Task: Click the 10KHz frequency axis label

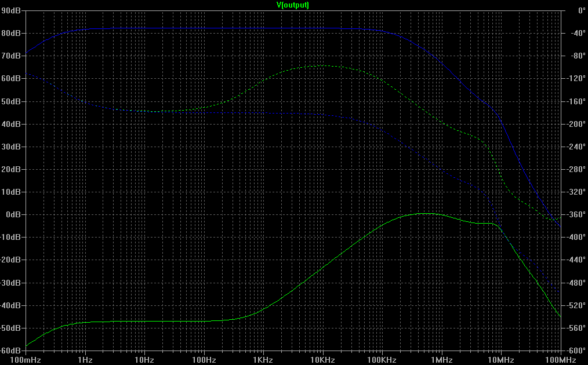Action: [x=322, y=360]
